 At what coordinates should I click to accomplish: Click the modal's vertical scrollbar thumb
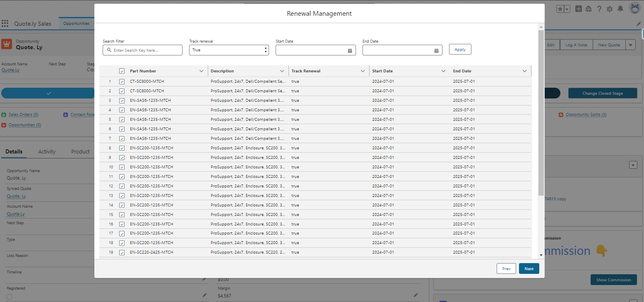coord(541,113)
